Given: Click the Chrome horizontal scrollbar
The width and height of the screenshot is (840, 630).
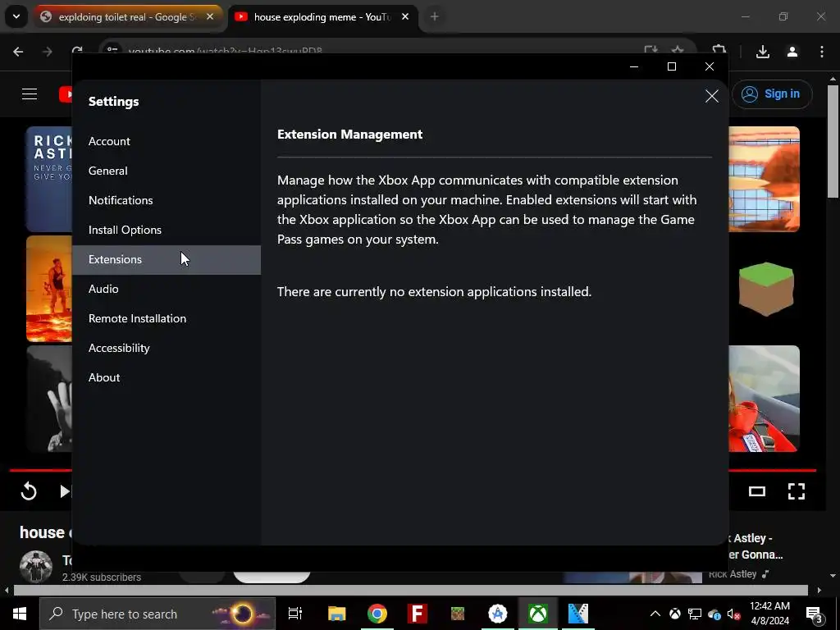Looking at the screenshot, I should pyautogui.click(x=410, y=590).
